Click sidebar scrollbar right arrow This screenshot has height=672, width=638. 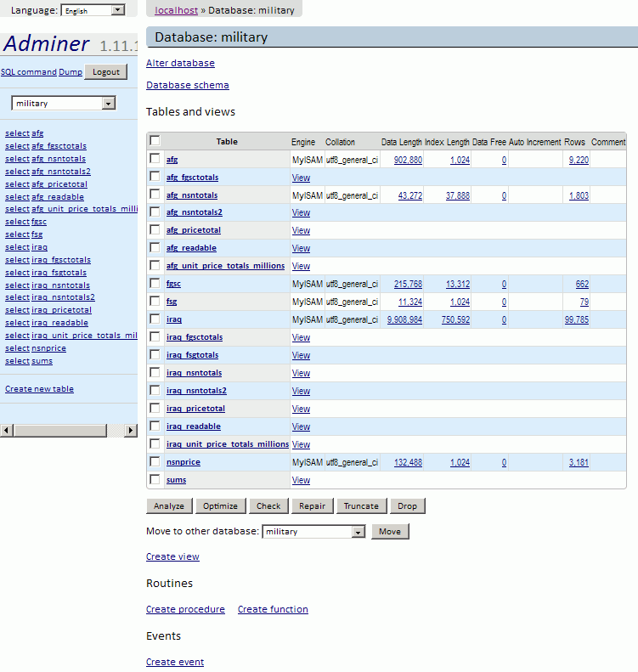point(131,430)
